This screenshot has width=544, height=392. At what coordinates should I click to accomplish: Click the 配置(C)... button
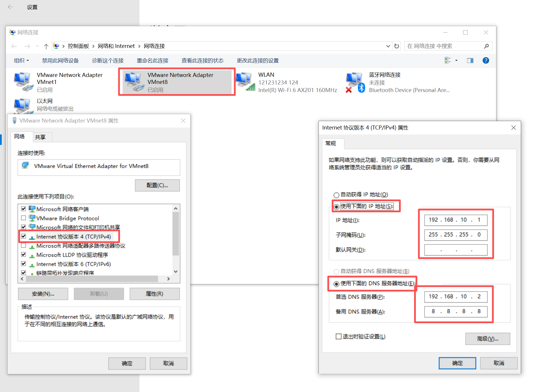157,185
